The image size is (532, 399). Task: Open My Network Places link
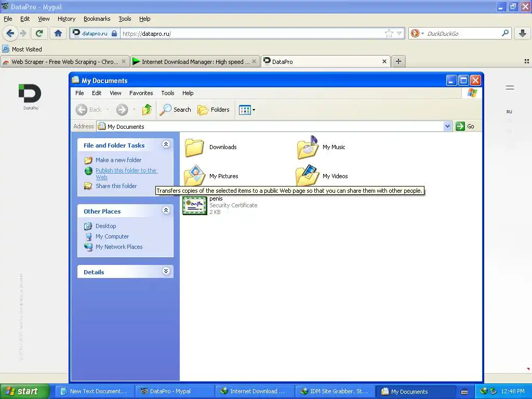tap(119, 247)
